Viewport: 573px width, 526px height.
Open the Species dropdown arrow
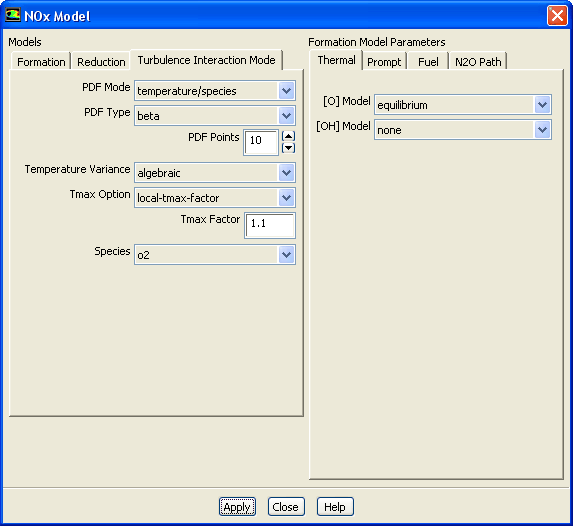[x=286, y=255]
